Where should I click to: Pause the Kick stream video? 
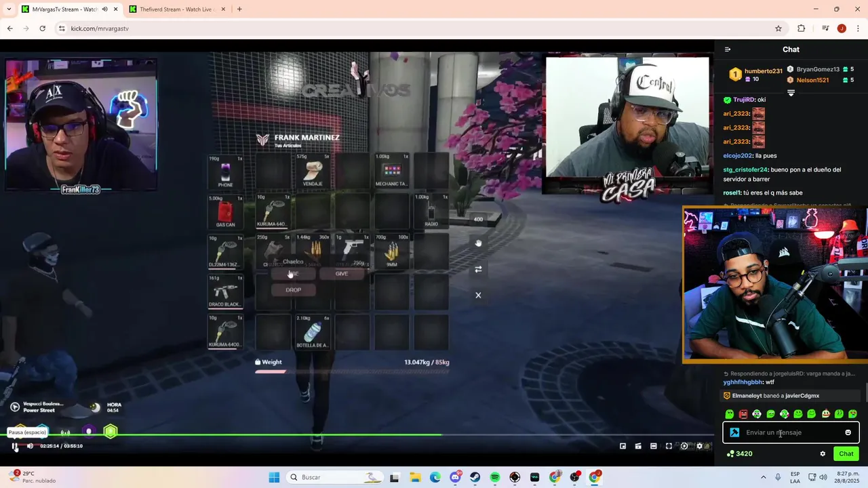pyautogui.click(x=15, y=446)
